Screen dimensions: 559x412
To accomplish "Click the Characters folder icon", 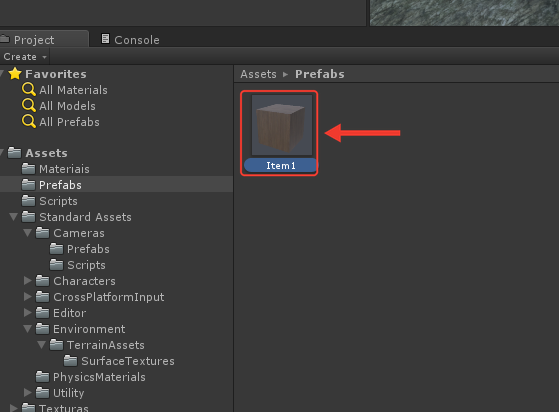I will tap(42, 280).
